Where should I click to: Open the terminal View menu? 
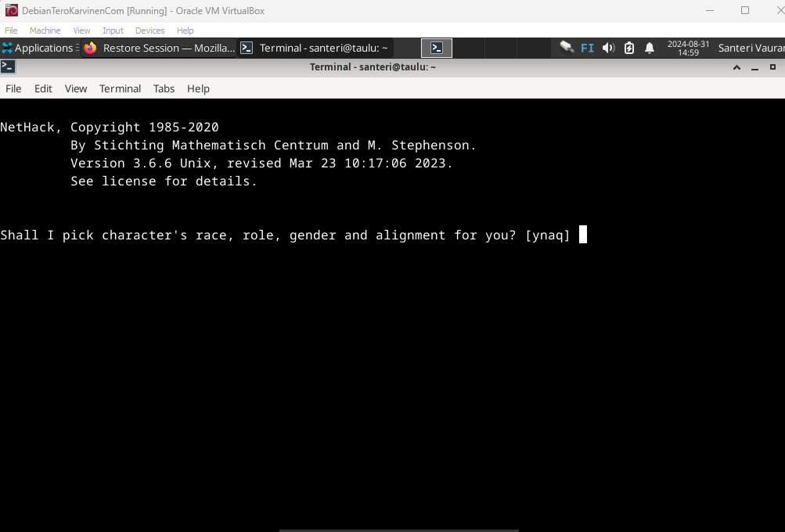pos(76,88)
